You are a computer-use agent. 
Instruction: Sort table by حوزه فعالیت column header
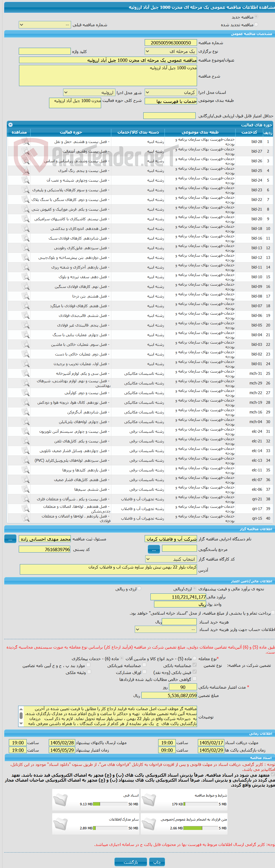point(71,132)
